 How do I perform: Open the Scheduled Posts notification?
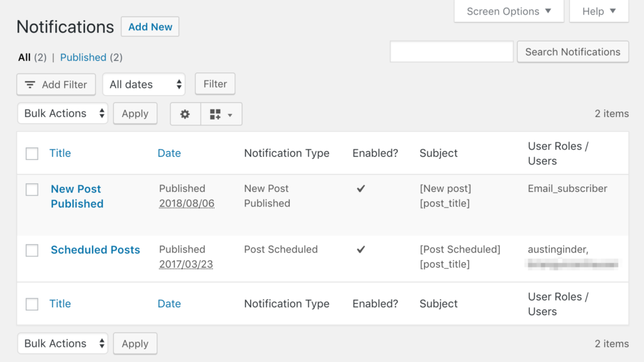(x=96, y=250)
